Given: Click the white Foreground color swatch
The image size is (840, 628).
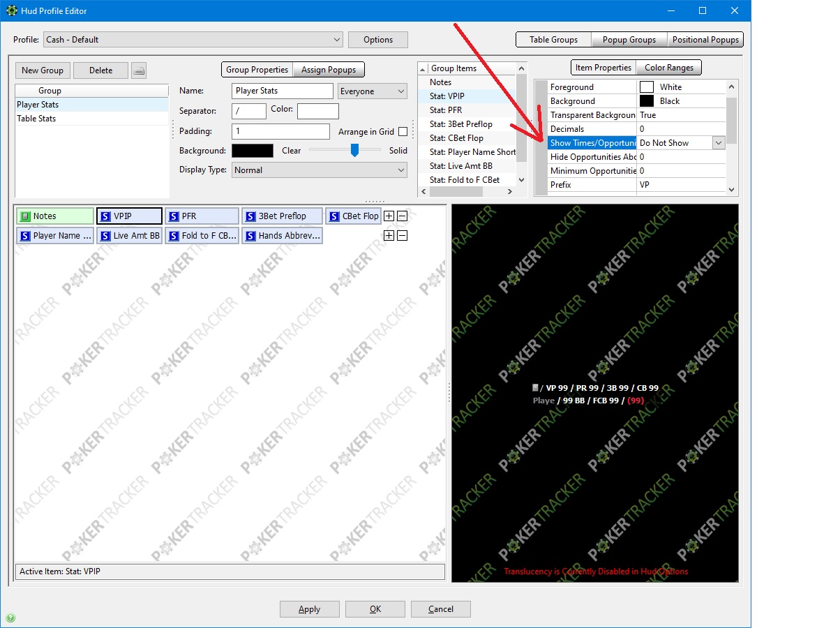Looking at the screenshot, I should (x=647, y=87).
